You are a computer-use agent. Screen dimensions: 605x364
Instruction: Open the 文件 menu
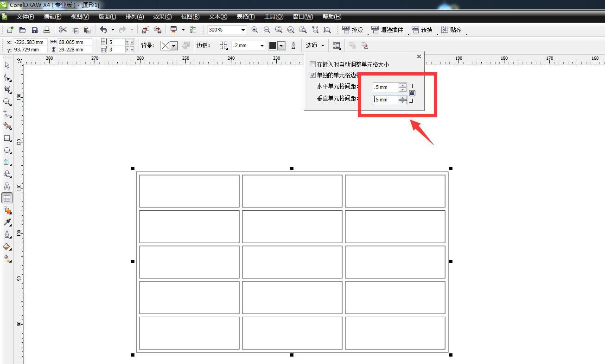coord(25,17)
